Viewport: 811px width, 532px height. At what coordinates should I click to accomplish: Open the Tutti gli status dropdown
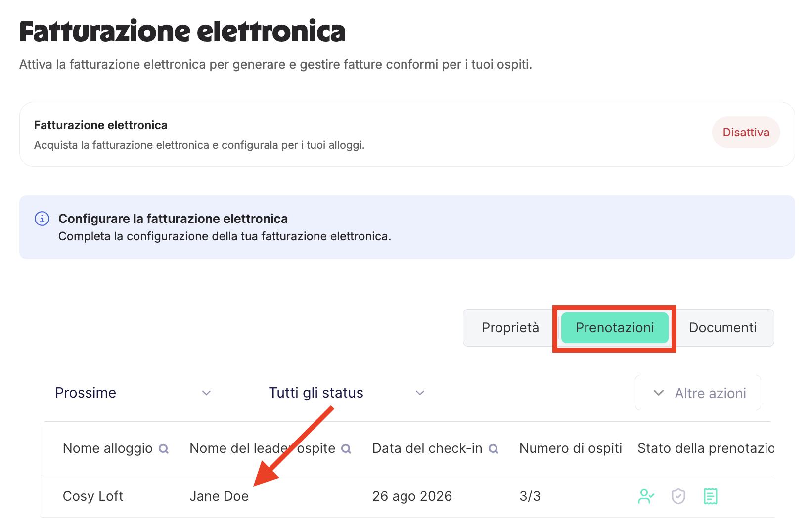347,393
